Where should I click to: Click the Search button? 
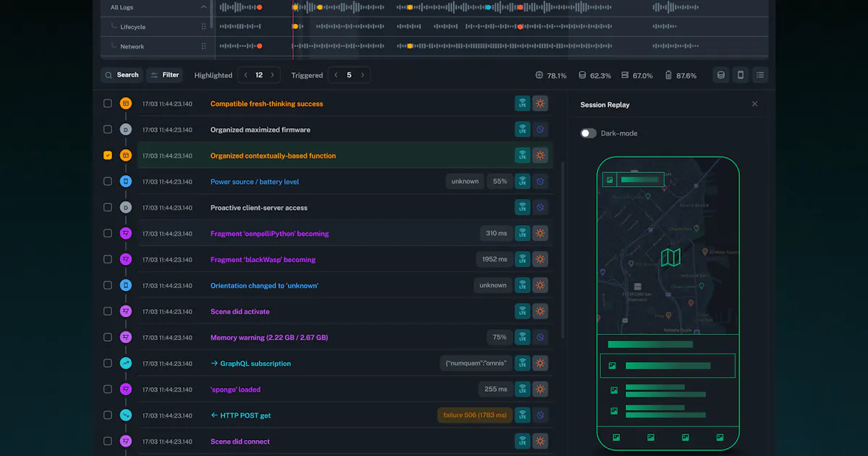[x=121, y=75]
